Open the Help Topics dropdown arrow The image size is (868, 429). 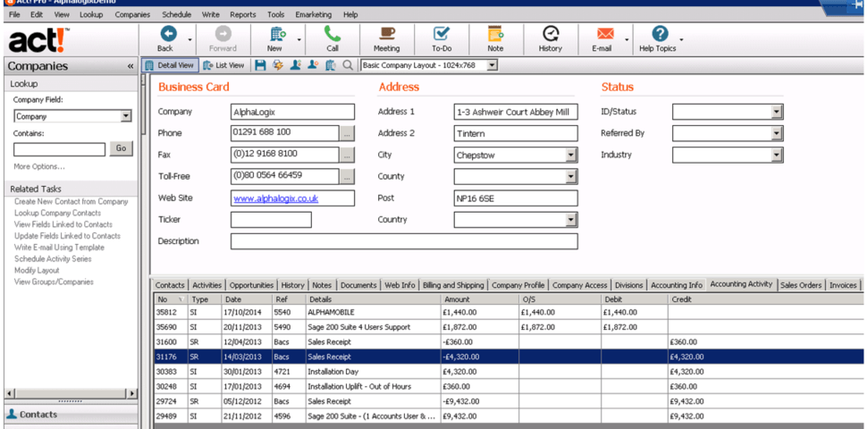[x=681, y=40]
